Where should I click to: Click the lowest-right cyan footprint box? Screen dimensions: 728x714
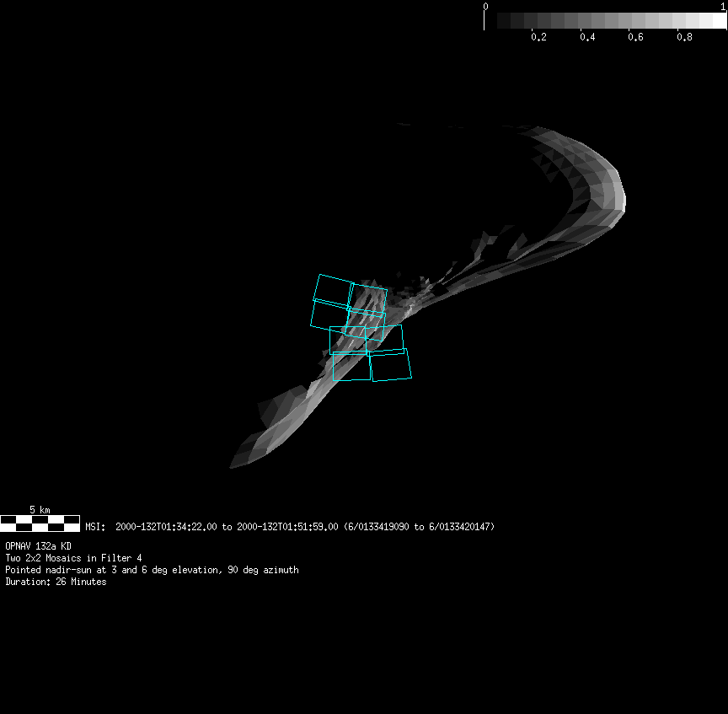(390, 365)
